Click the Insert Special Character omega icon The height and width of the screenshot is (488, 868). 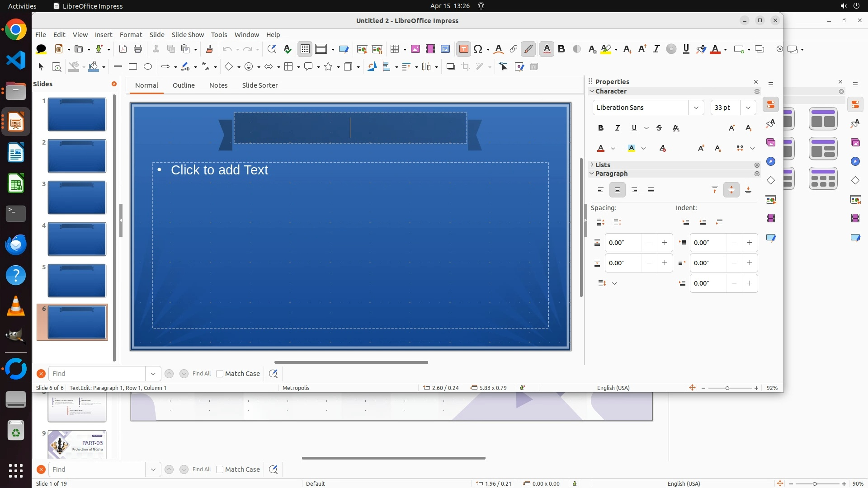tap(477, 49)
